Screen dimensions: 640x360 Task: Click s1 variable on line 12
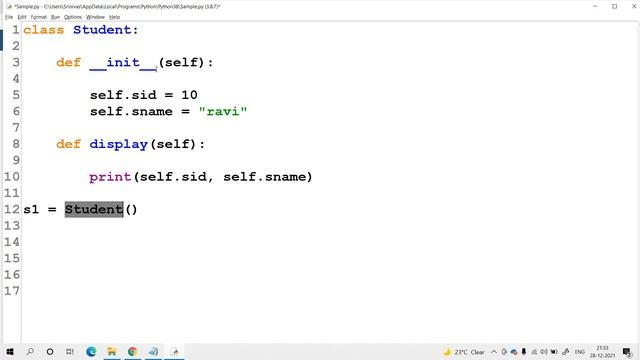pyautogui.click(x=31, y=209)
